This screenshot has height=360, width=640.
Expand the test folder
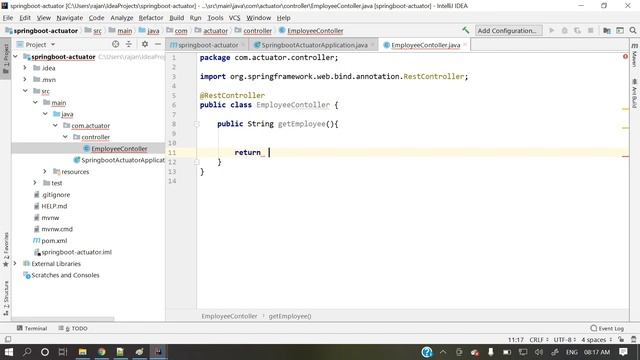[x=35, y=183]
